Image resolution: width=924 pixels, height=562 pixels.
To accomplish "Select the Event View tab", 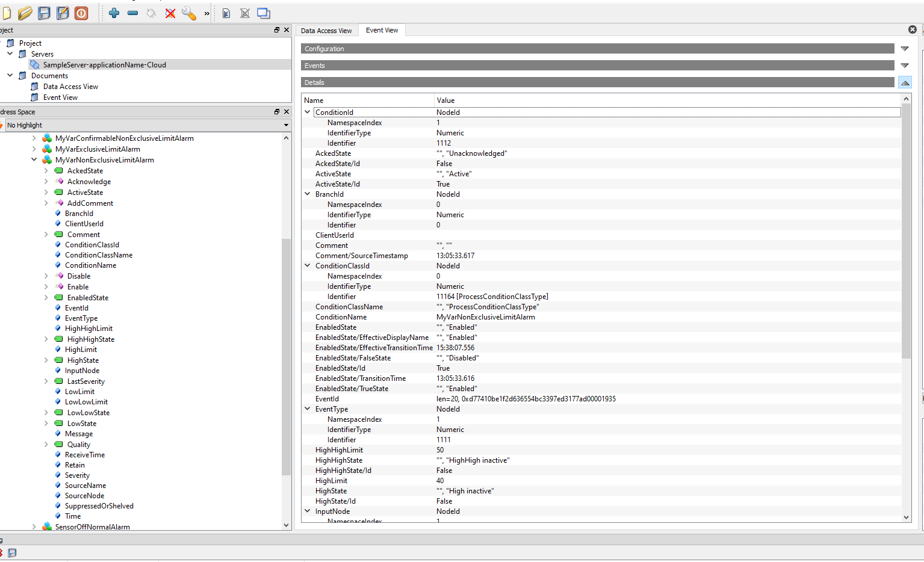I will click(x=382, y=30).
